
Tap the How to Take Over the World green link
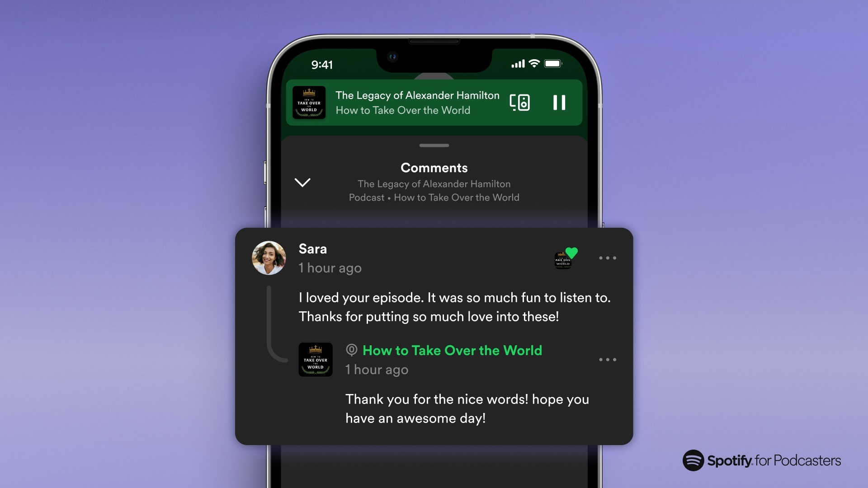[453, 351]
